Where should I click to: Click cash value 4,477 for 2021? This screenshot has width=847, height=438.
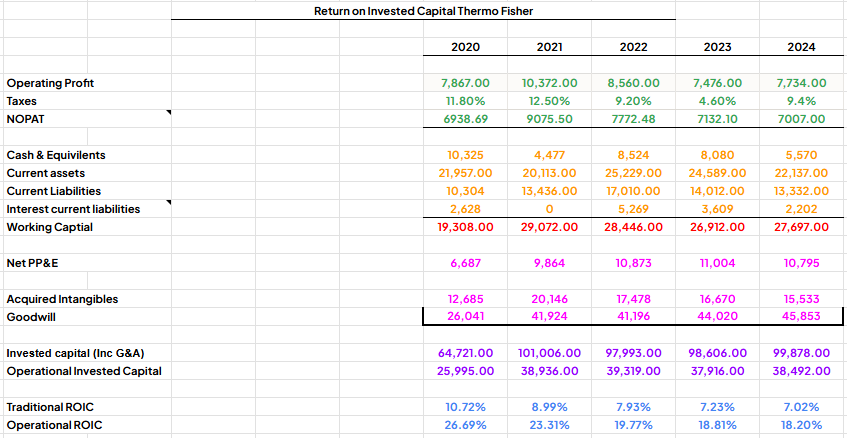coord(549,155)
